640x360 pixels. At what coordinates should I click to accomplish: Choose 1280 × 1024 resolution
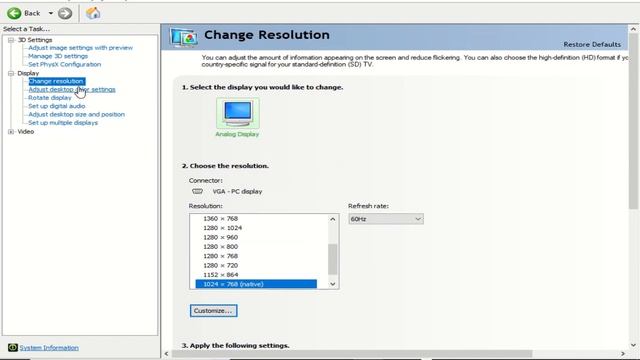[x=222, y=228]
